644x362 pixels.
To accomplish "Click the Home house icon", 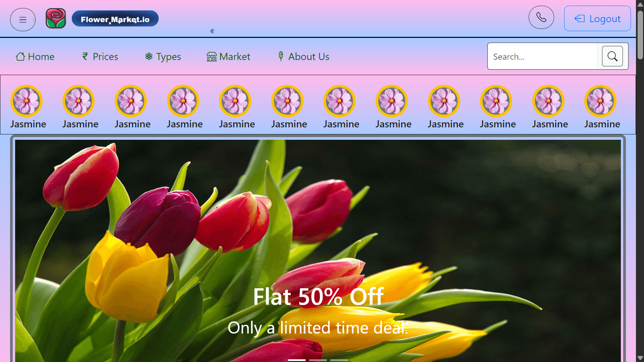I will [x=20, y=57].
